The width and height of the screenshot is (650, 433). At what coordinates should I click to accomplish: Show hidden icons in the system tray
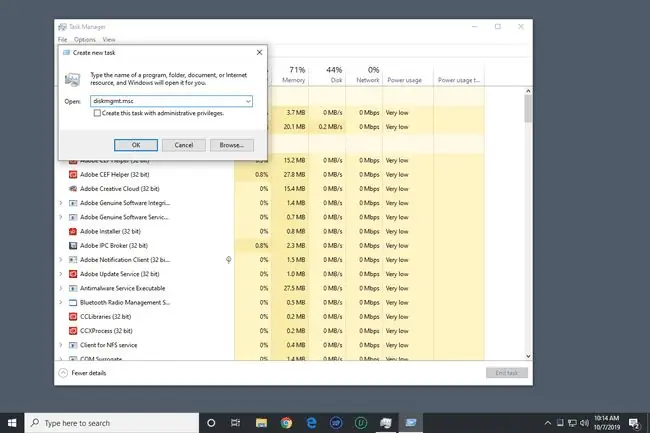[x=548, y=423]
